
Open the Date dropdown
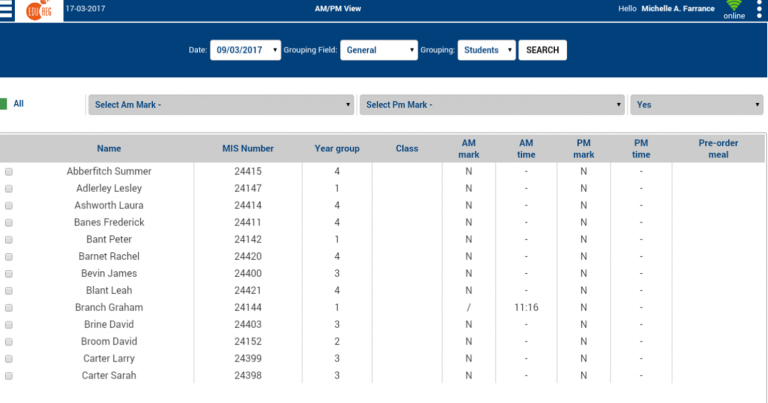[245, 50]
